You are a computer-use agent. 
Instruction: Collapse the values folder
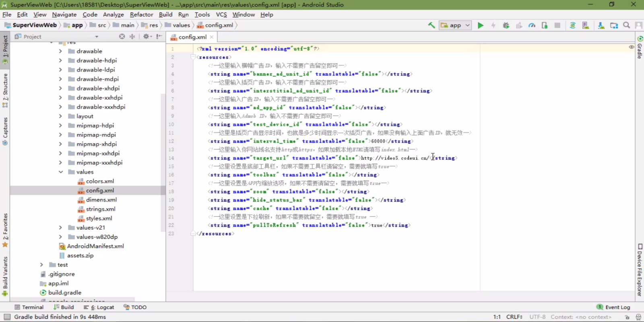[60, 172]
